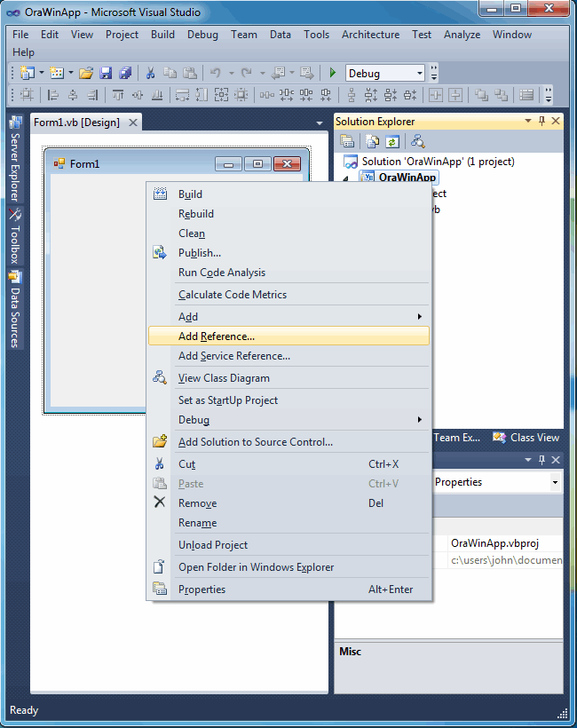
Task: Pin the Solution Explorer panel
Action: [541, 121]
